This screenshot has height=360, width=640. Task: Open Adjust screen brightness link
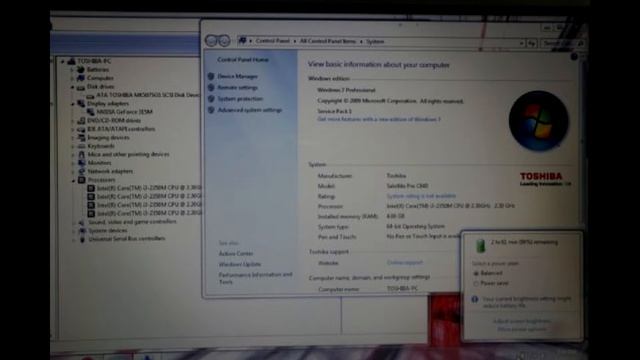[522, 321]
